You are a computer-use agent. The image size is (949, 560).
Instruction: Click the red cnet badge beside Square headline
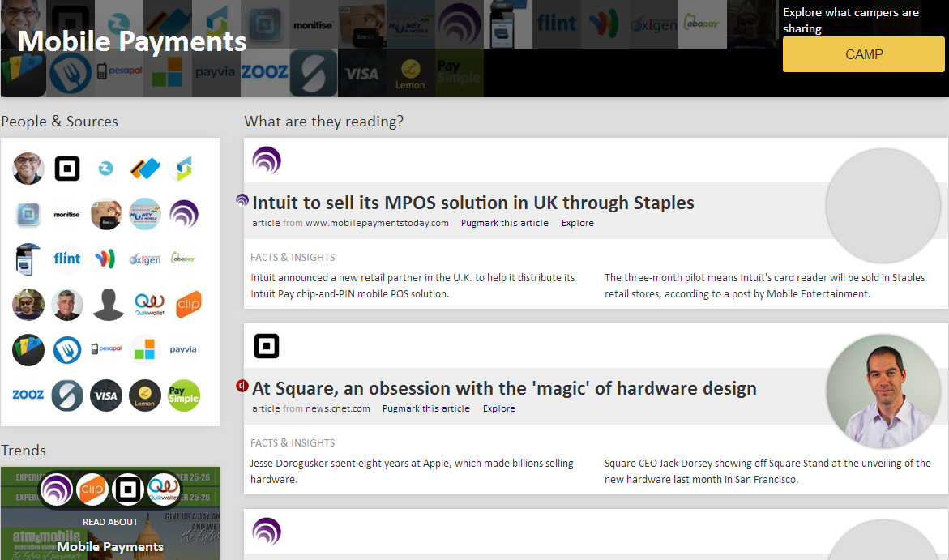(x=242, y=386)
